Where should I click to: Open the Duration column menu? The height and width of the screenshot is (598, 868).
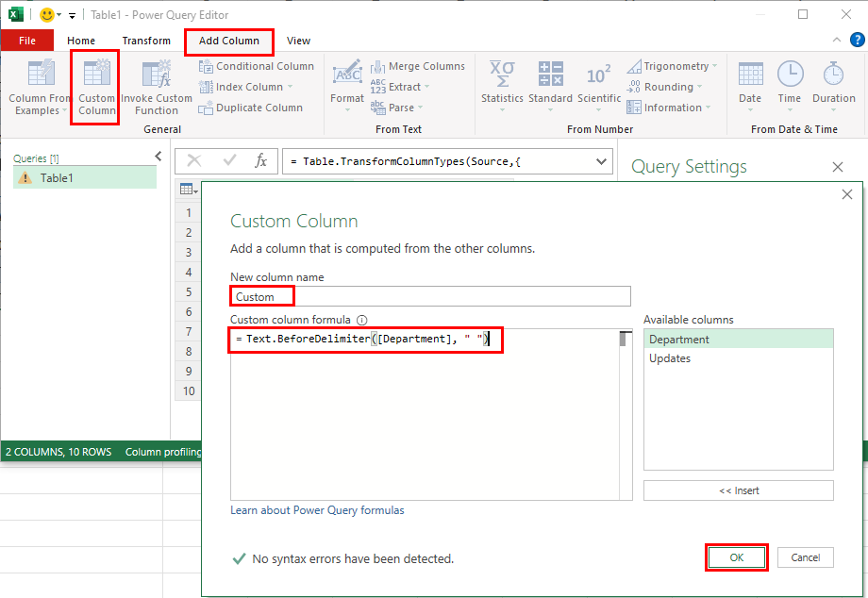click(834, 86)
